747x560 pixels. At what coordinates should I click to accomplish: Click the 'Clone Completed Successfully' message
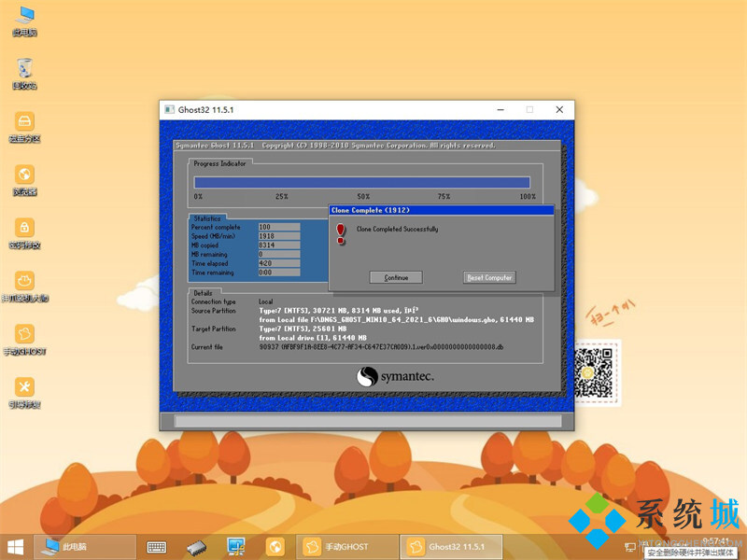click(x=398, y=229)
